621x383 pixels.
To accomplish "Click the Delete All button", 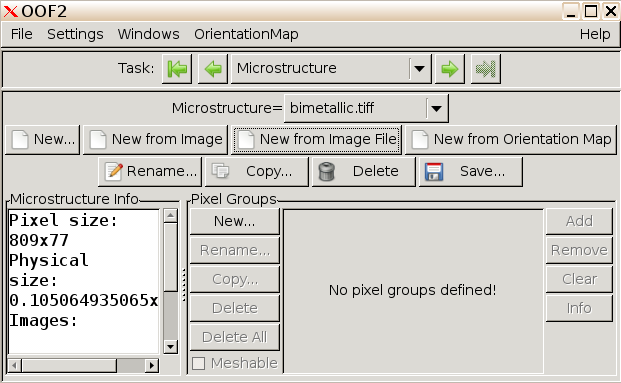I will pos(235,337).
